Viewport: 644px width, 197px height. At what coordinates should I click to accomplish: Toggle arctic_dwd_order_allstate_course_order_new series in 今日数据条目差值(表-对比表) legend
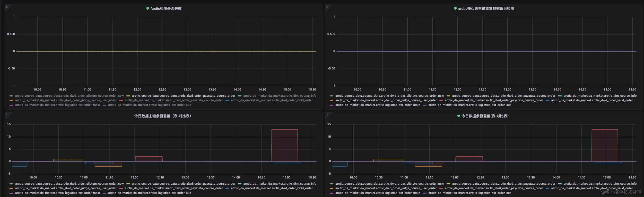click(x=389, y=184)
